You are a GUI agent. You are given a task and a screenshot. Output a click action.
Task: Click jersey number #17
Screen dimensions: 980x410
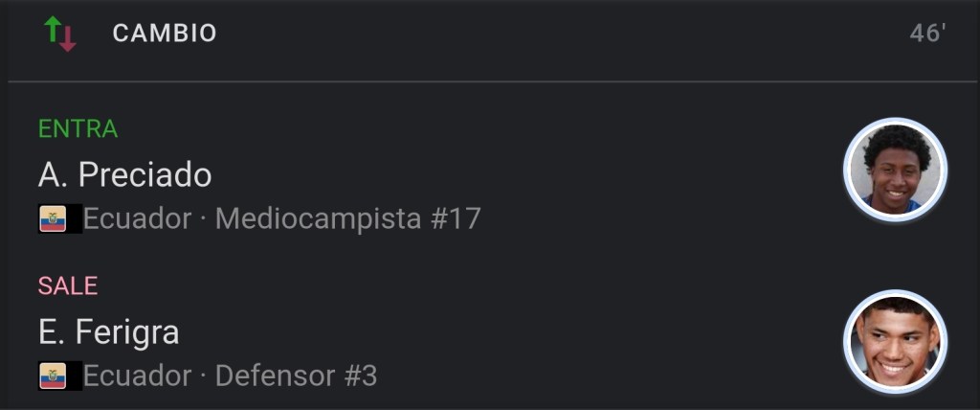click(456, 219)
